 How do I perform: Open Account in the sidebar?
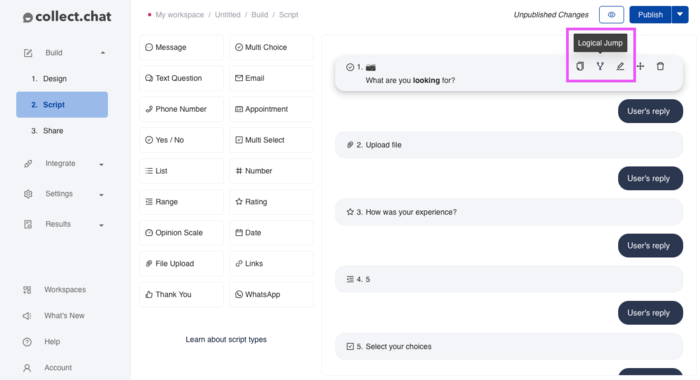[x=58, y=367]
